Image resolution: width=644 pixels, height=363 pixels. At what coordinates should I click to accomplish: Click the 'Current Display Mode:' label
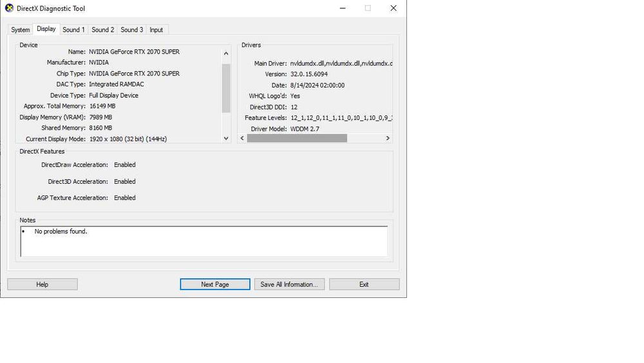[56, 139]
